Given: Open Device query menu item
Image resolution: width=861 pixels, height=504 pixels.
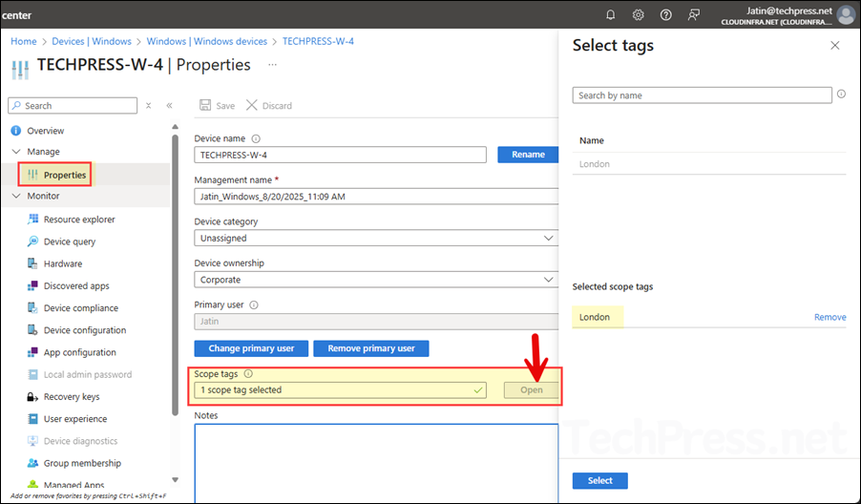Looking at the screenshot, I should click(x=70, y=241).
